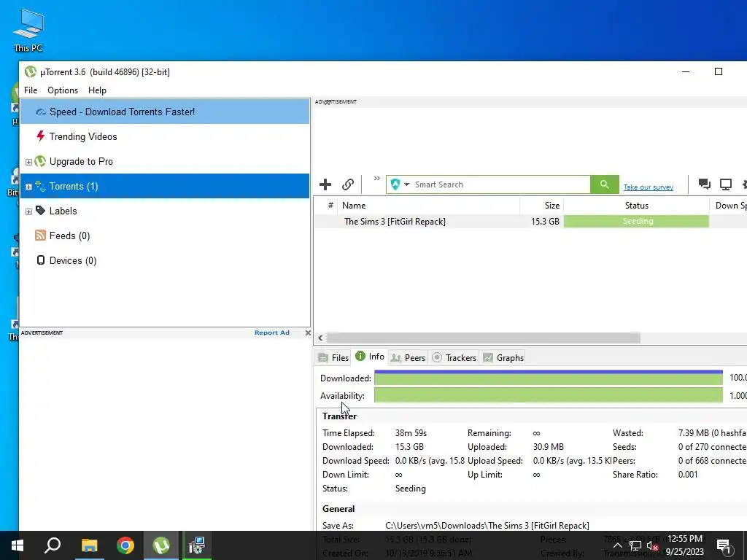Open the Take our survey link

(x=649, y=187)
